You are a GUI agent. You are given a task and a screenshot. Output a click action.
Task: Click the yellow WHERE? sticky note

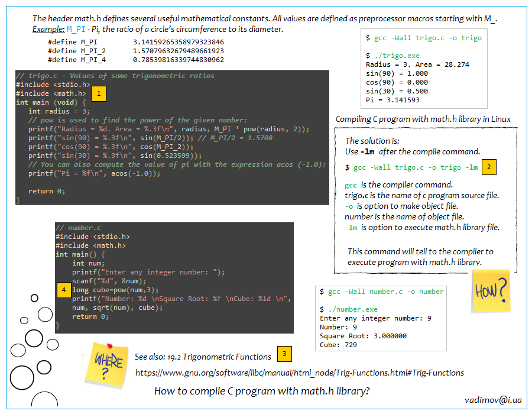pos(106,364)
